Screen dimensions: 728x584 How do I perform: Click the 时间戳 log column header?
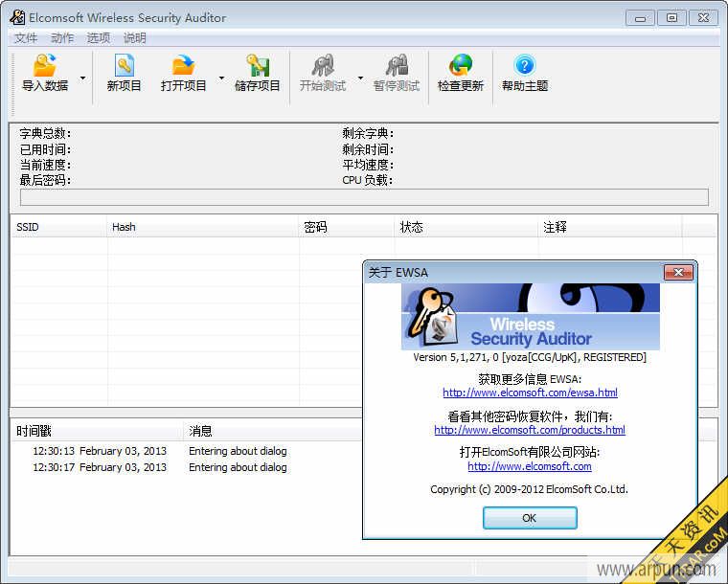pos(97,431)
